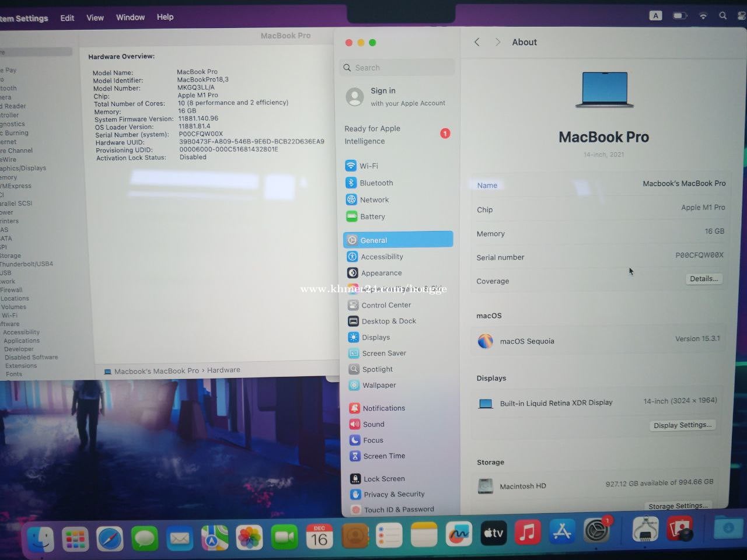747x560 pixels.
Task: Select Disabled Software in the Software list
Action: click(32, 358)
